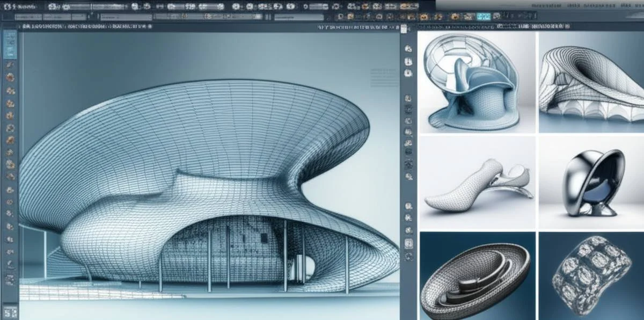Select the highlighted blue tile atop left toolbar
The height and width of the screenshot is (320, 644).
pos(10,44)
